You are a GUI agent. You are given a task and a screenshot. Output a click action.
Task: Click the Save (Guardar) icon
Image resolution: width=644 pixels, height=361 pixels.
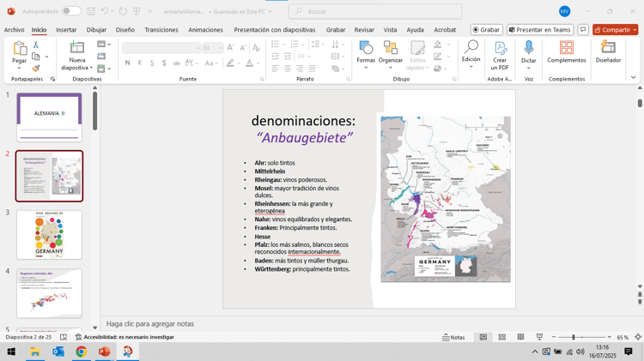[x=91, y=11]
